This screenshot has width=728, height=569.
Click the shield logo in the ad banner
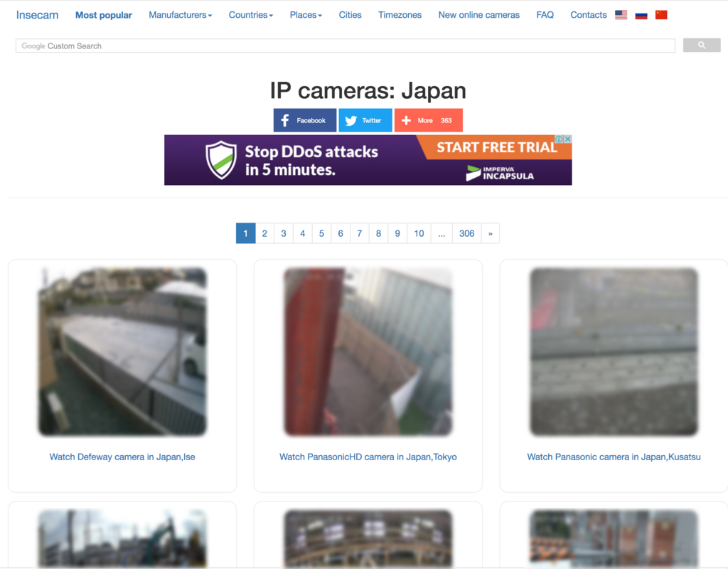pos(221,160)
